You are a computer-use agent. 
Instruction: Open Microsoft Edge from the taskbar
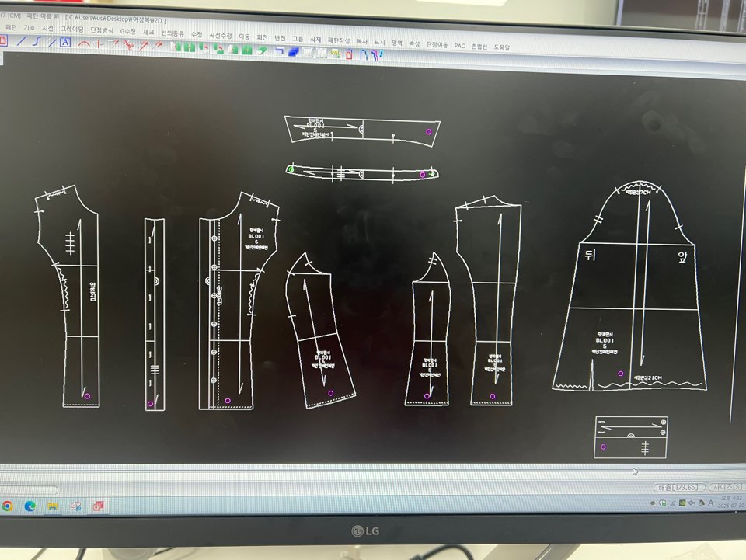pyautogui.click(x=30, y=506)
